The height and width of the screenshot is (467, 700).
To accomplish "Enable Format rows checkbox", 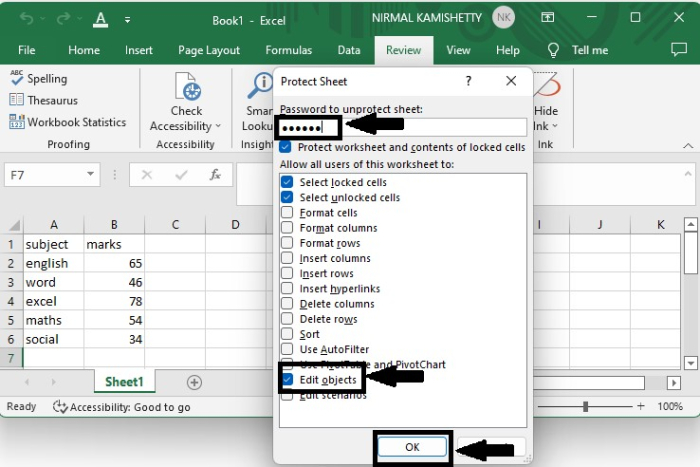I will point(287,242).
